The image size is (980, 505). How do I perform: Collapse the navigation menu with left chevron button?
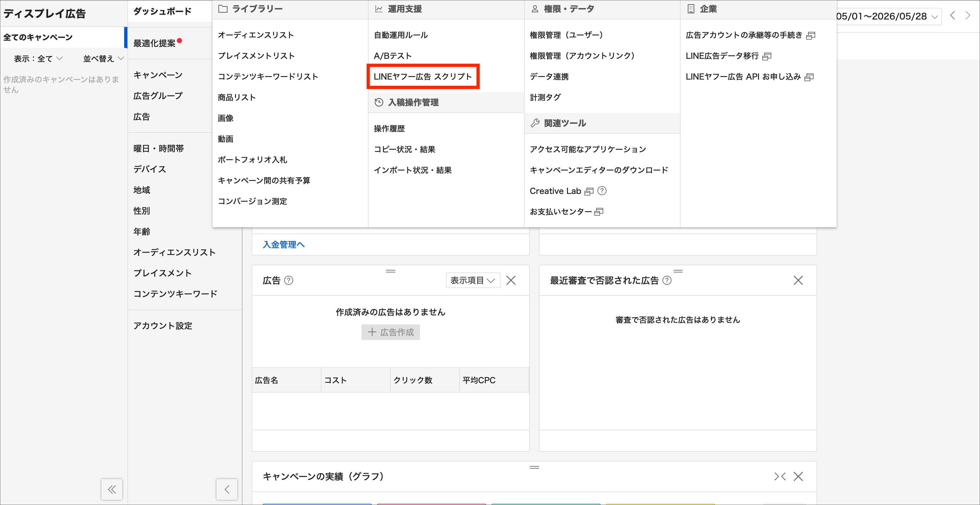click(x=227, y=489)
